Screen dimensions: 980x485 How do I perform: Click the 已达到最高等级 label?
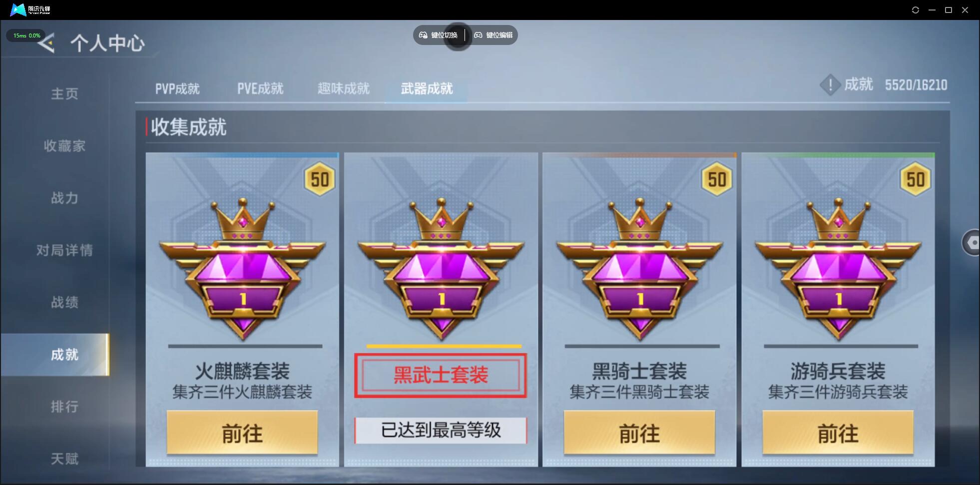tap(441, 430)
